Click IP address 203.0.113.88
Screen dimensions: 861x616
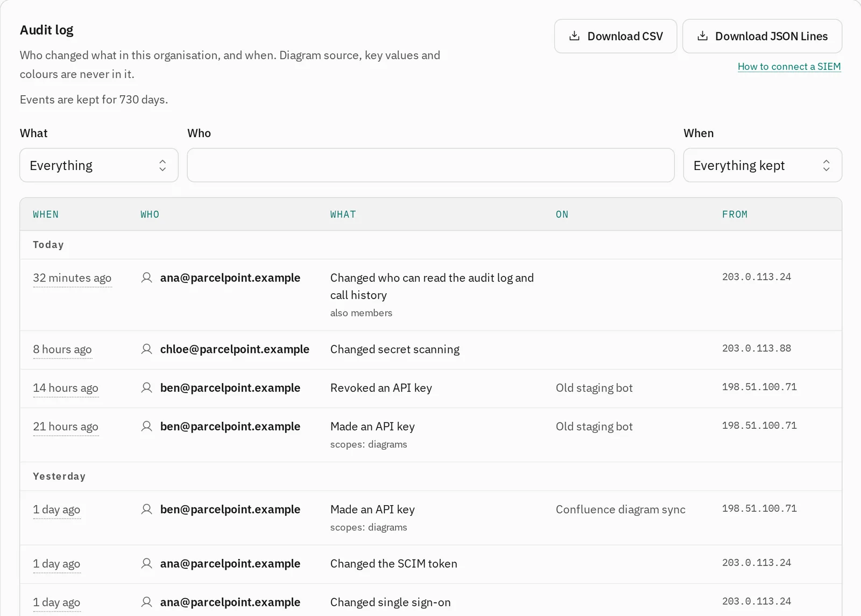757,349
